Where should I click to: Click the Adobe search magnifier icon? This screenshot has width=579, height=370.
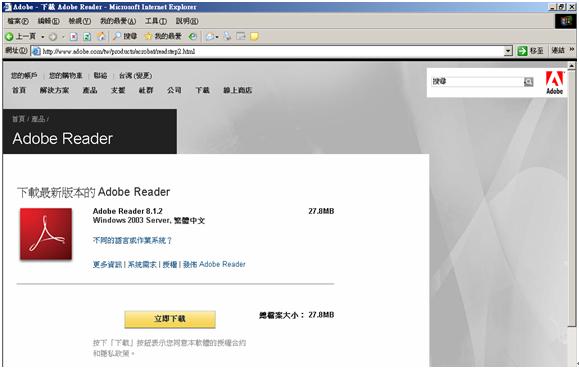(528, 82)
